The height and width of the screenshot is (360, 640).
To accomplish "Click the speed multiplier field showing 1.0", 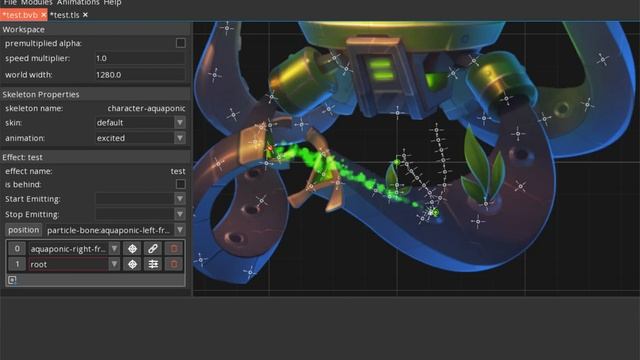I will [x=140, y=58].
